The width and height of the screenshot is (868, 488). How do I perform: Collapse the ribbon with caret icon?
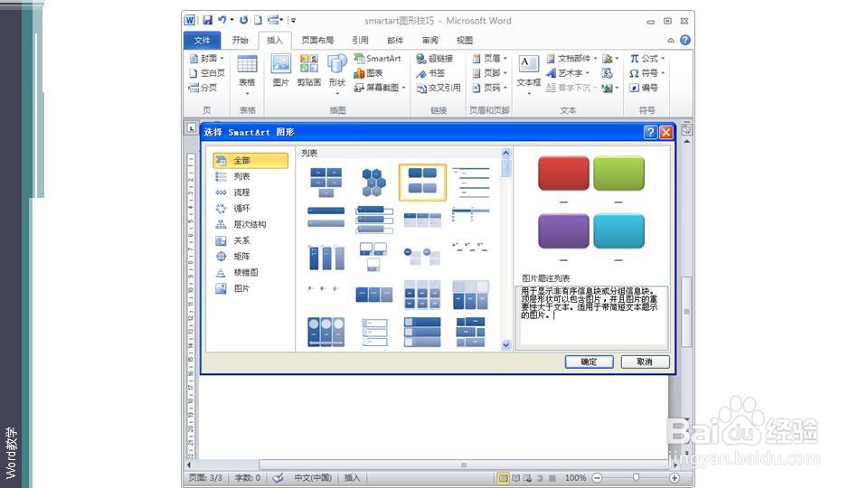tap(670, 41)
